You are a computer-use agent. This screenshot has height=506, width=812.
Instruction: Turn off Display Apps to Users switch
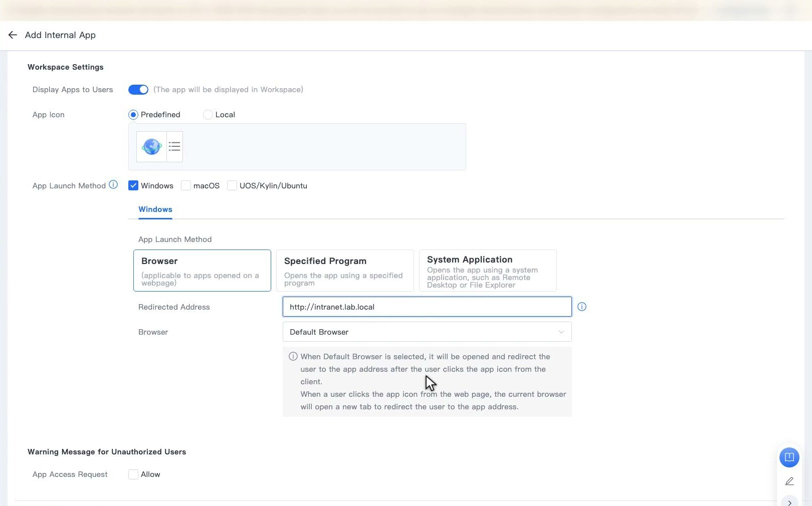pos(138,90)
